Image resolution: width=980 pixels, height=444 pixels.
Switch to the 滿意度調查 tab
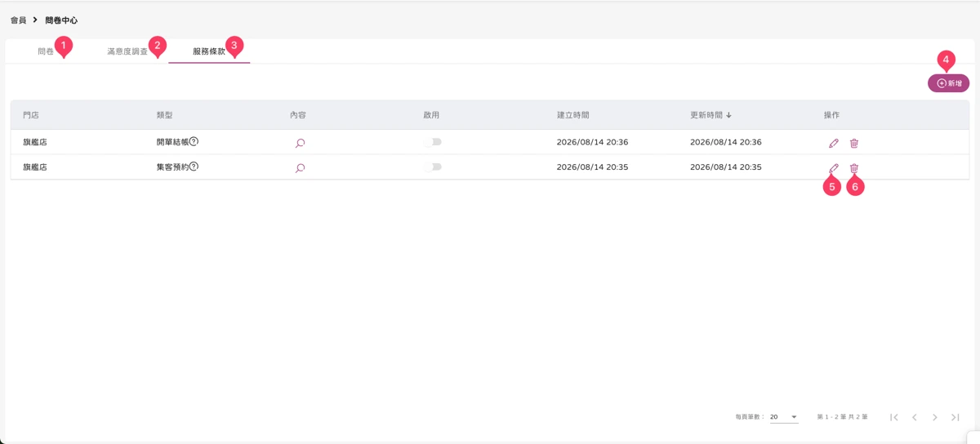[x=127, y=51]
